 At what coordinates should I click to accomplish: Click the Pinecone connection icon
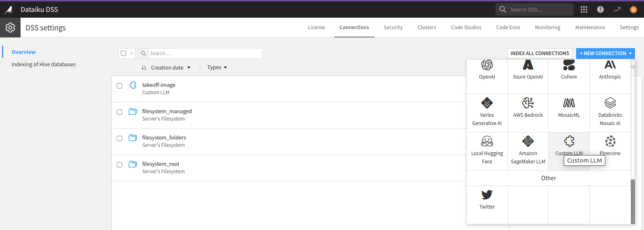pyautogui.click(x=610, y=142)
